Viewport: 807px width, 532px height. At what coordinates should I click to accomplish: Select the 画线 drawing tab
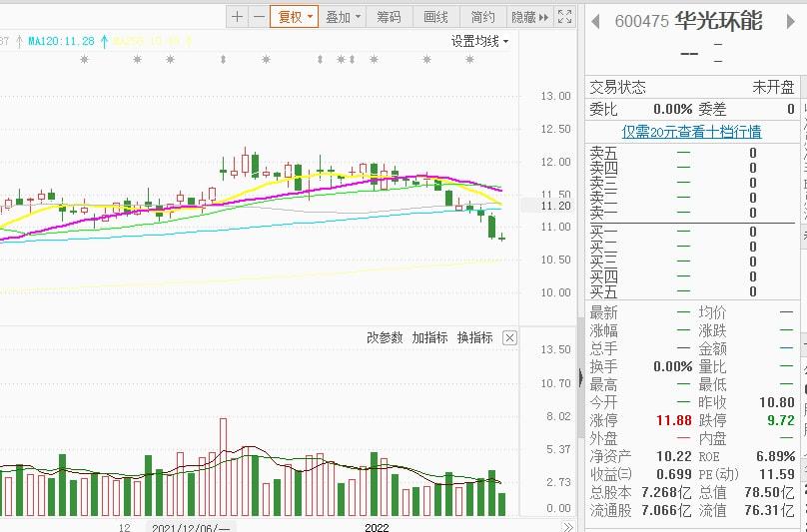436,17
